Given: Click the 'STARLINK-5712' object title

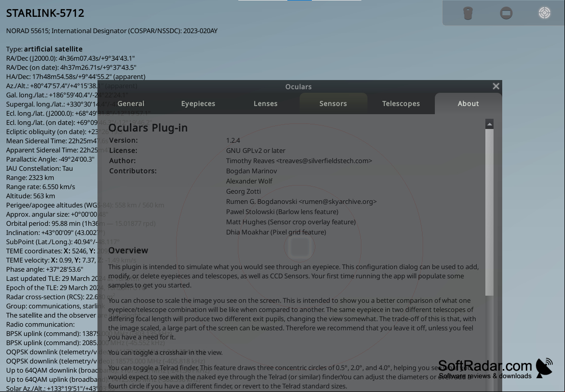Looking at the screenshot, I should click(45, 13).
